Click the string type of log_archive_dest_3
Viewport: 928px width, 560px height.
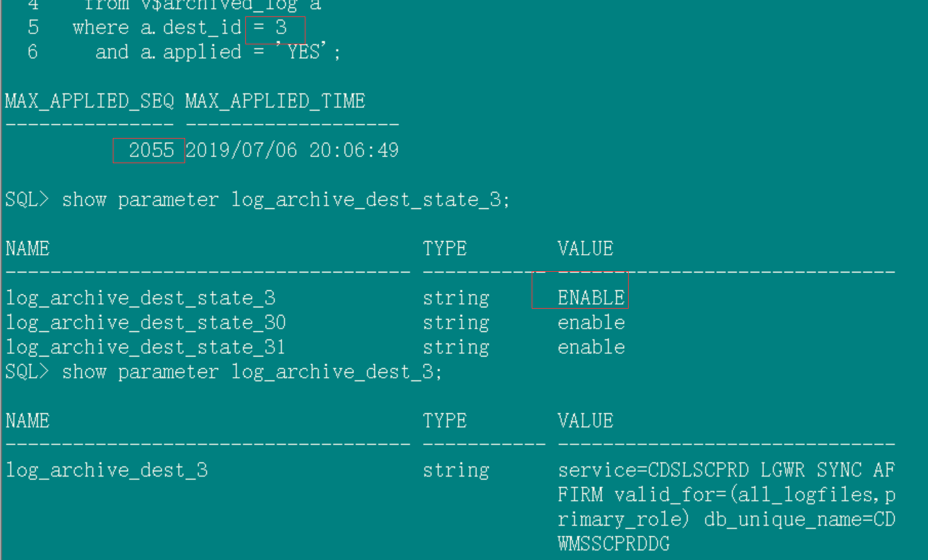[456, 470]
